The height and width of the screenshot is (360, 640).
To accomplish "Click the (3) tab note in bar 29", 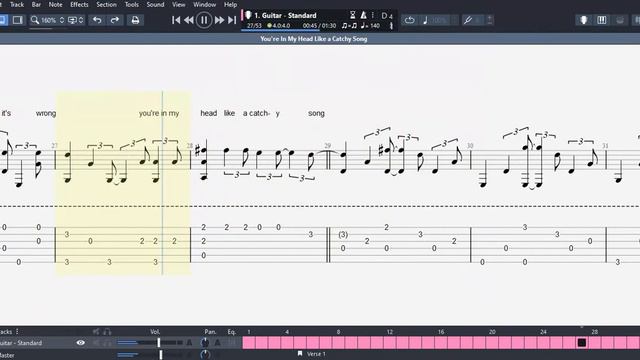I will (343, 234).
